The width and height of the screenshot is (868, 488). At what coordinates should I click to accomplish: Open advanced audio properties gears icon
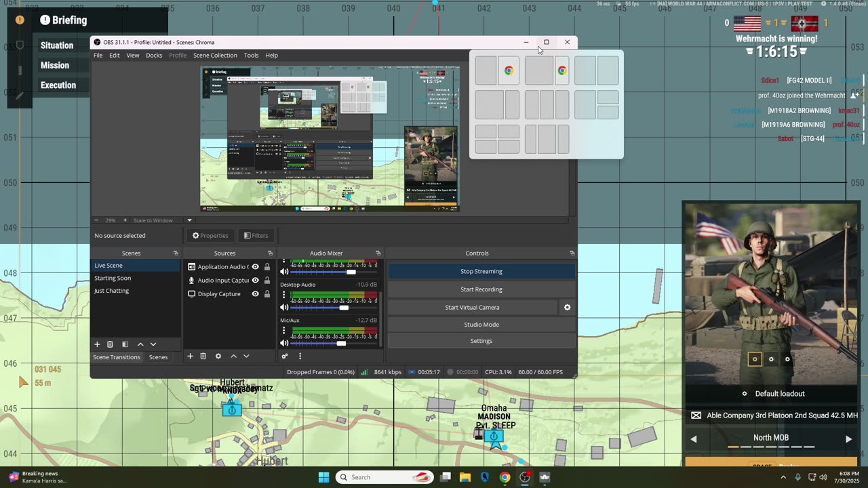coord(285,356)
